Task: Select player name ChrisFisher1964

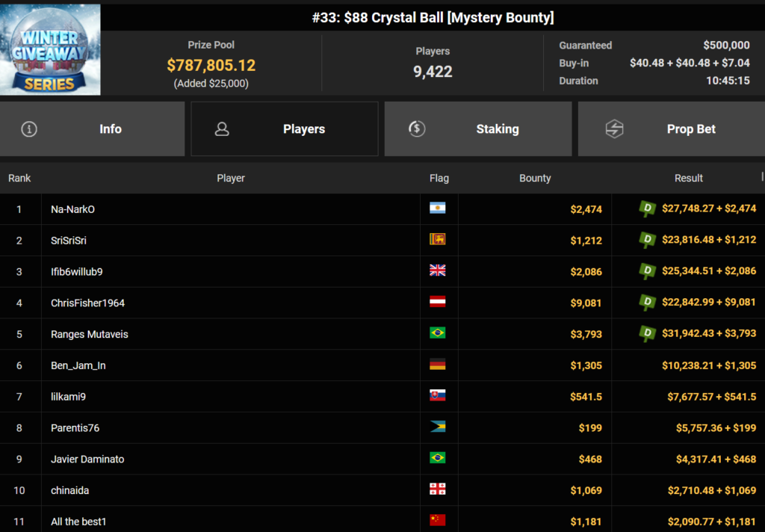Action: 87,303
